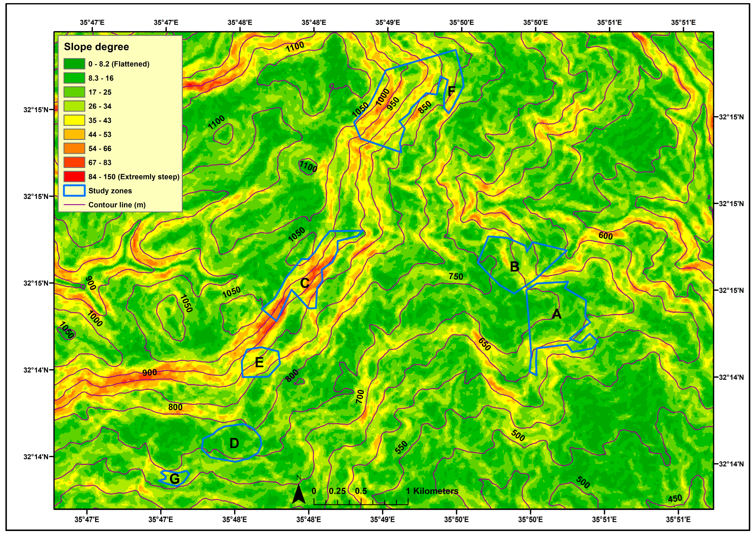Select study zone label C
This screenshot has height=536, width=756.
(x=305, y=283)
